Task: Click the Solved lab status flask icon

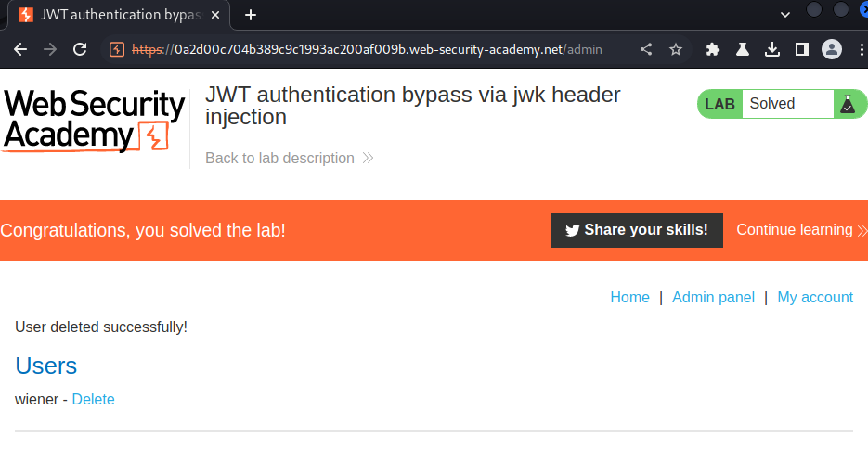Action: (848, 104)
